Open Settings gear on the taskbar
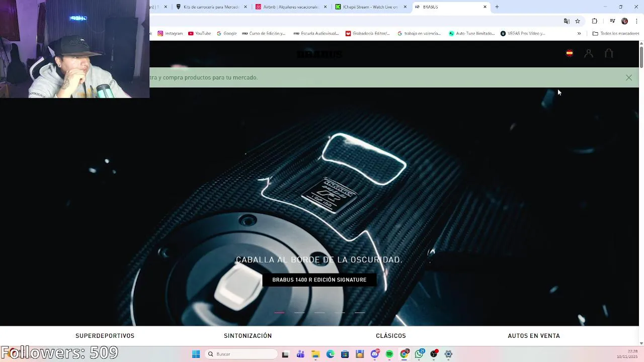Image resolution: width=644 pixels, height=362 pixels. [448, 354]
